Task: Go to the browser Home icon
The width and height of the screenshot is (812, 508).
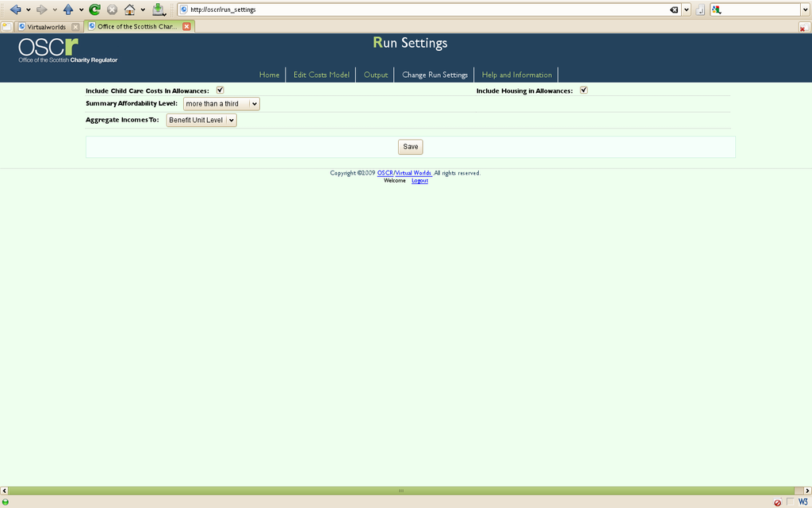Action: point(129,10)
